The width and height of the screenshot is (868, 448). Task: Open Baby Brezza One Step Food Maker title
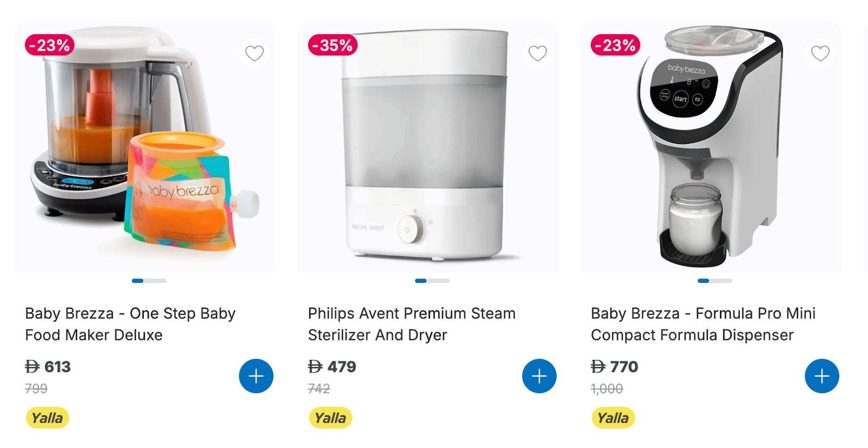tap(130, 324)
